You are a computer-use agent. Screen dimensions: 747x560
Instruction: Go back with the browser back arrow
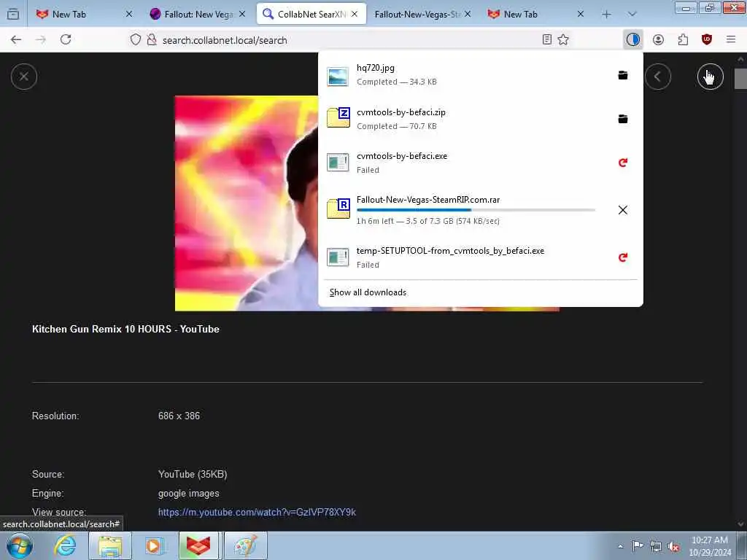(x=16, y=39)
